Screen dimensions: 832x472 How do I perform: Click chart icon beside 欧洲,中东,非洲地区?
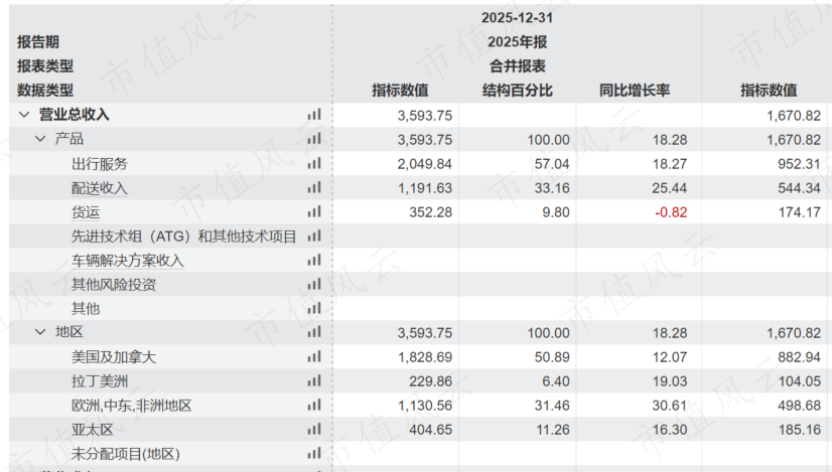click(x=315, y=405)
